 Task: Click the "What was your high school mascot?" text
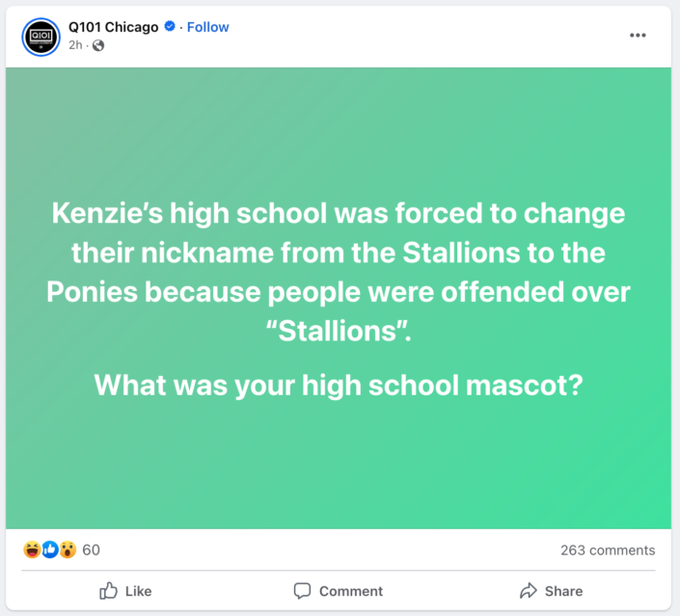(x=338, y=385)
